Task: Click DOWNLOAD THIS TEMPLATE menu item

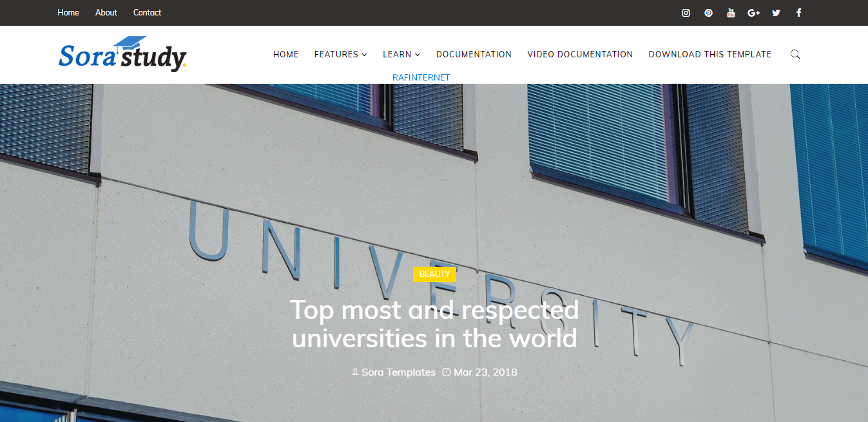Action: click(710, 54)
